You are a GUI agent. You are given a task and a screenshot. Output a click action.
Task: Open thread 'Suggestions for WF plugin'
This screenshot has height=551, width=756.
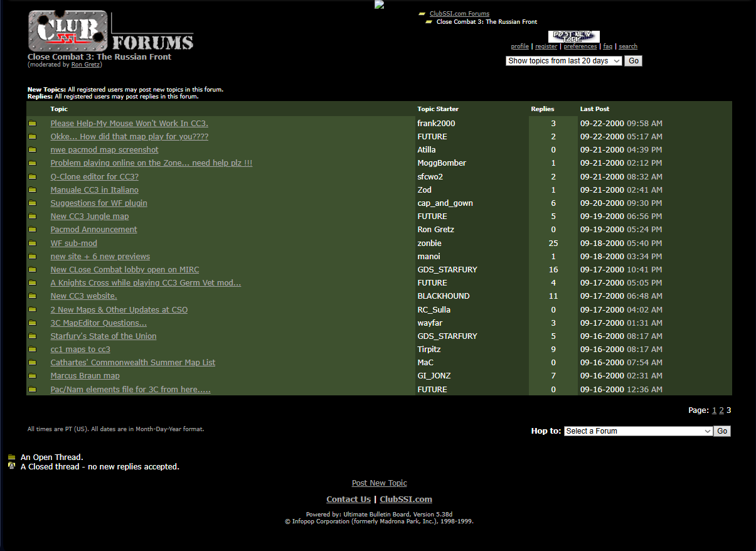coord(98,203)
